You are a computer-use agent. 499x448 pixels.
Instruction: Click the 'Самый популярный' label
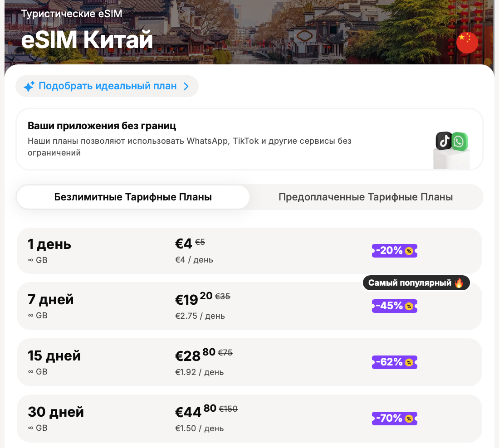pyautogui.click(x=411, y=282)
